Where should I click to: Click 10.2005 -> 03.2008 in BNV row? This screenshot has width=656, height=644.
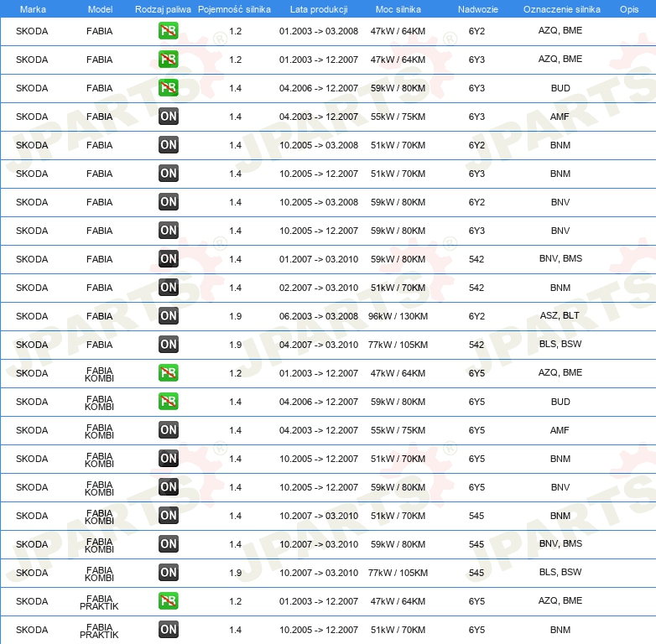[x=319, y=202]
